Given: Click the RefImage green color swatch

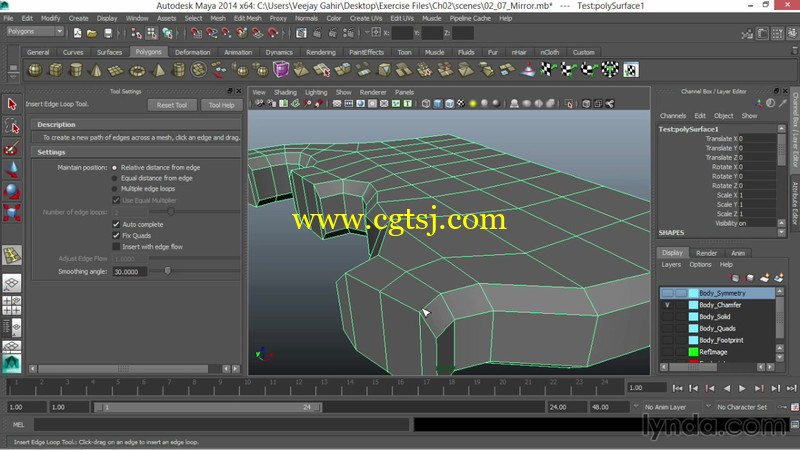Looking at the screenshot, I should 693,352.
